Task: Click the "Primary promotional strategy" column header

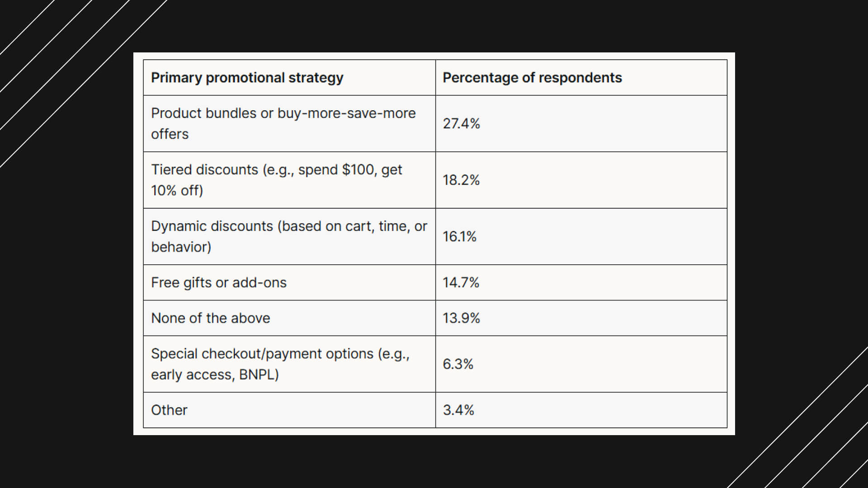Action: [247, 78]
